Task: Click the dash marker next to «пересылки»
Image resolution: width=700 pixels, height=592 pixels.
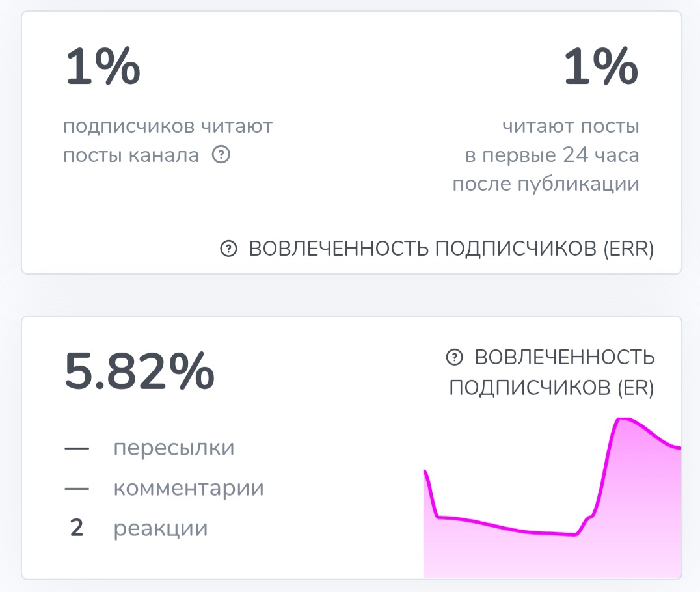Action: (78, 448)
